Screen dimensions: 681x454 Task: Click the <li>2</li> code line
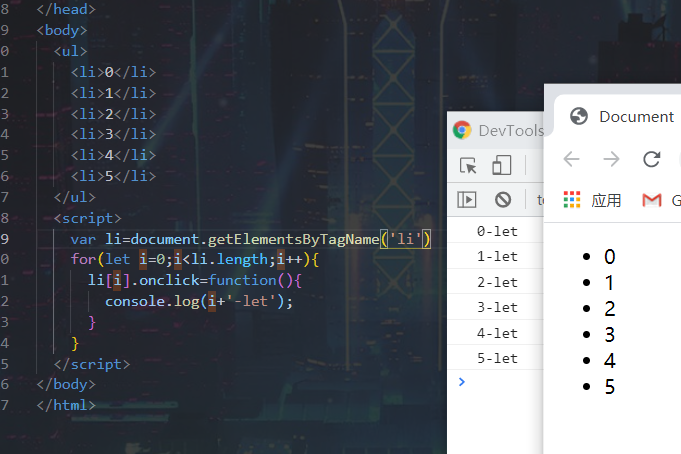point(113,114)
